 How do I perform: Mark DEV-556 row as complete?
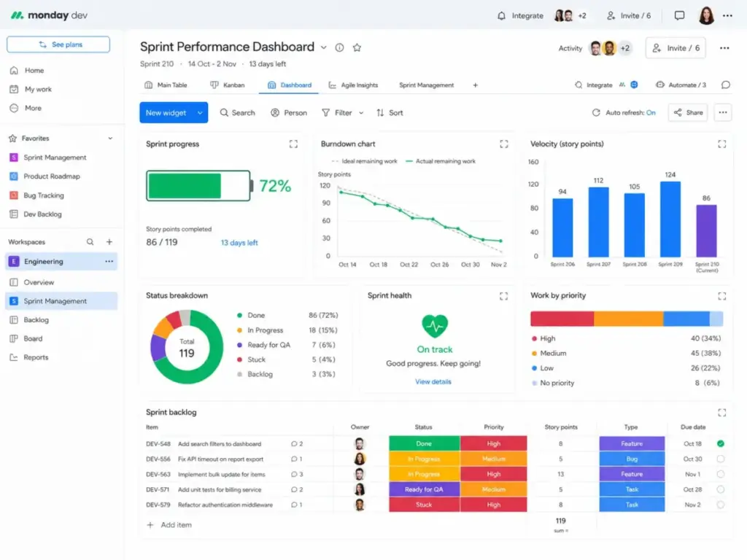pos(720,459)
